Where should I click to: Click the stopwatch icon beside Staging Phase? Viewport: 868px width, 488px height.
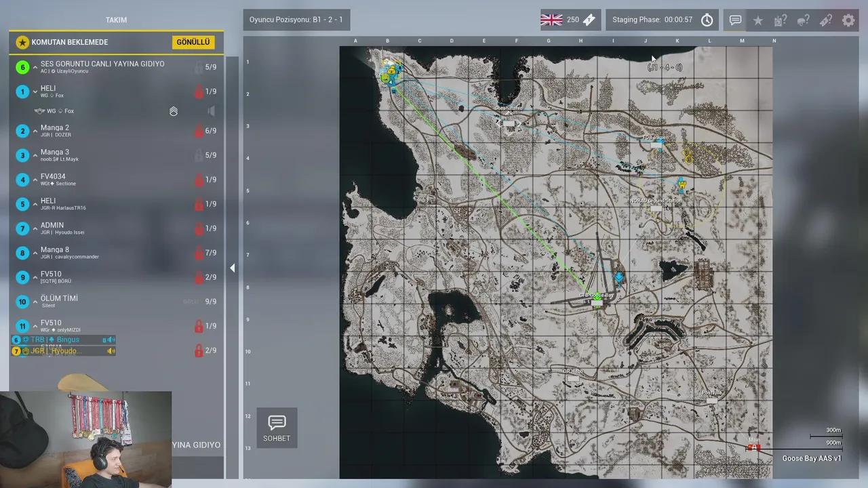[707, 20]
